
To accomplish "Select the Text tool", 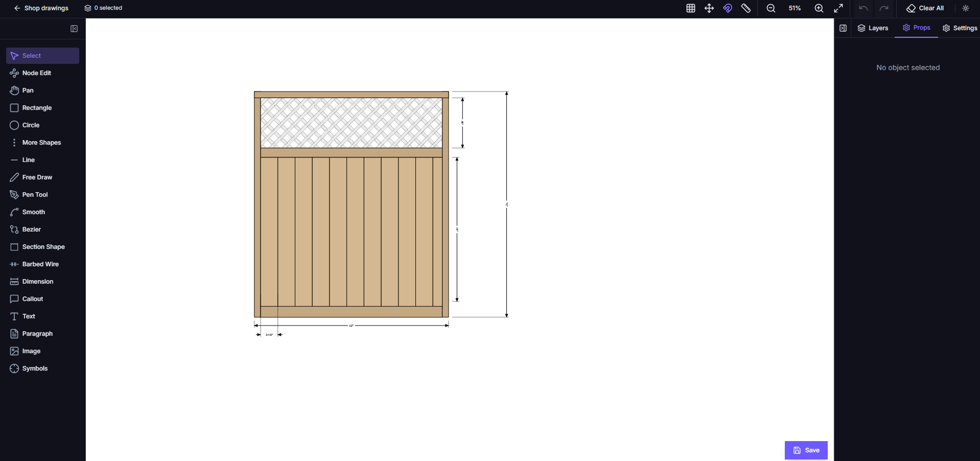I will (42, 316).
